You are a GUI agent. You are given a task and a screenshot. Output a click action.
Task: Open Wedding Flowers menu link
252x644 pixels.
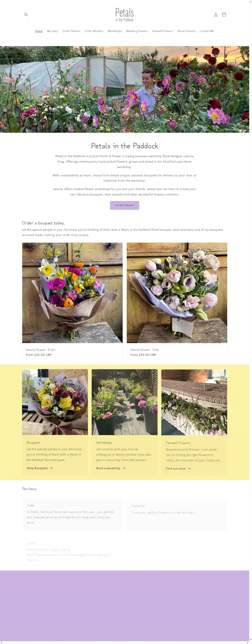coord(137,31)
